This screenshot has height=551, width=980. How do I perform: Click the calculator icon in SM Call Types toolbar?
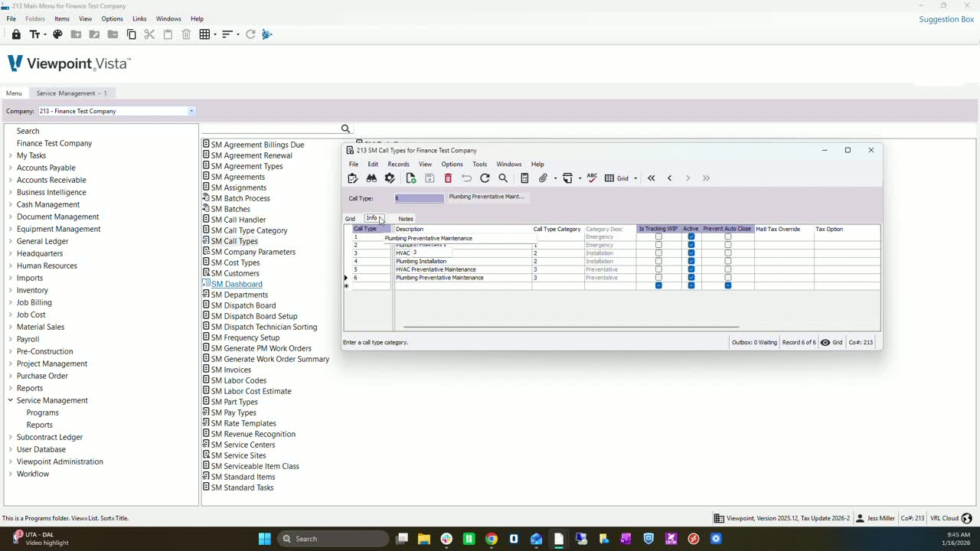click(524, 178)
